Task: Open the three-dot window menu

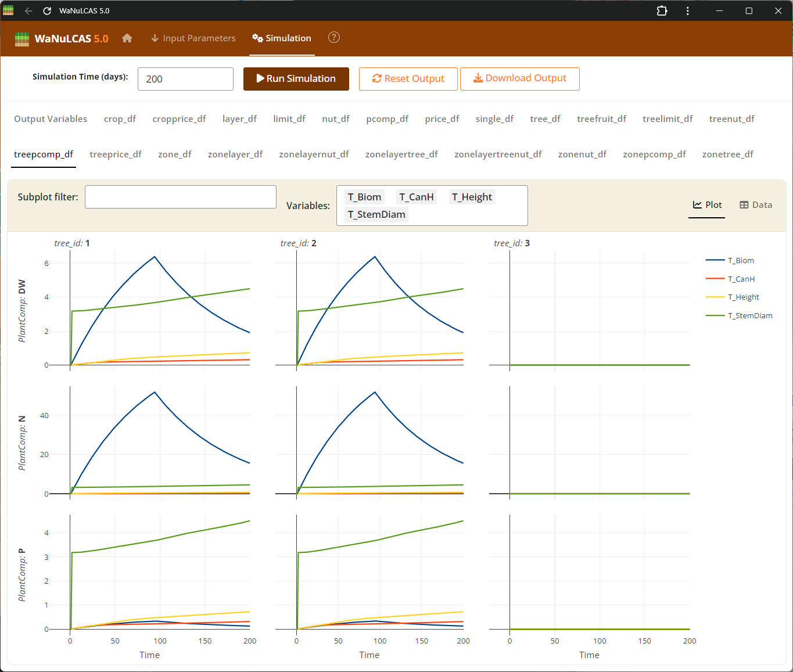Action: click(x=688, y=11)
